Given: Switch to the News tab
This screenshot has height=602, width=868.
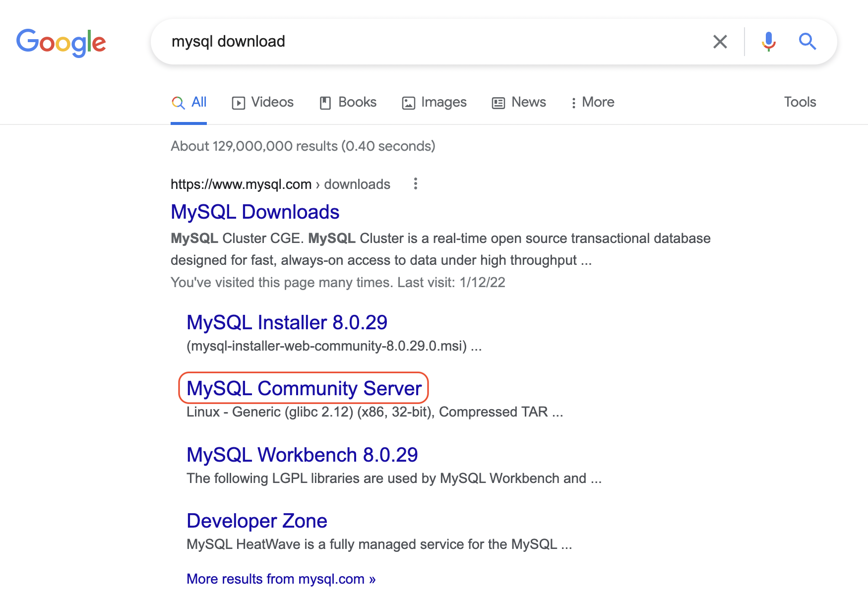Looking at the screenshot, I should click(519, 102).
